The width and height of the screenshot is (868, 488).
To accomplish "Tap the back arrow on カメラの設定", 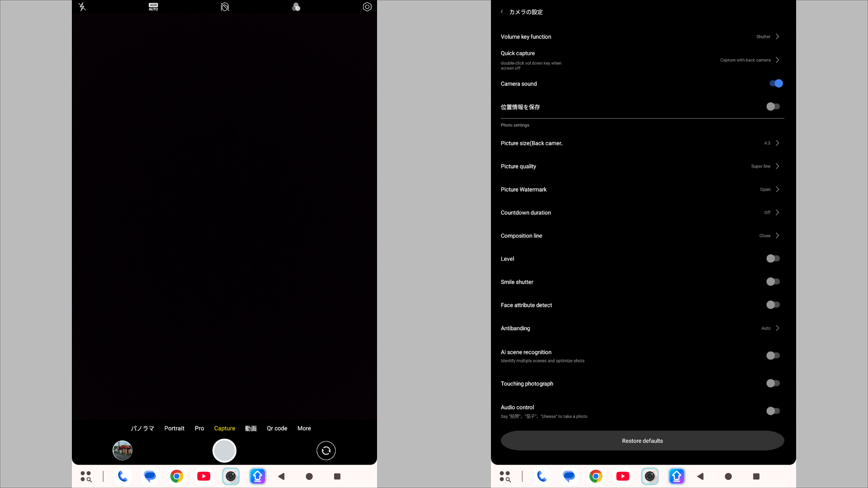I will 502,12.
